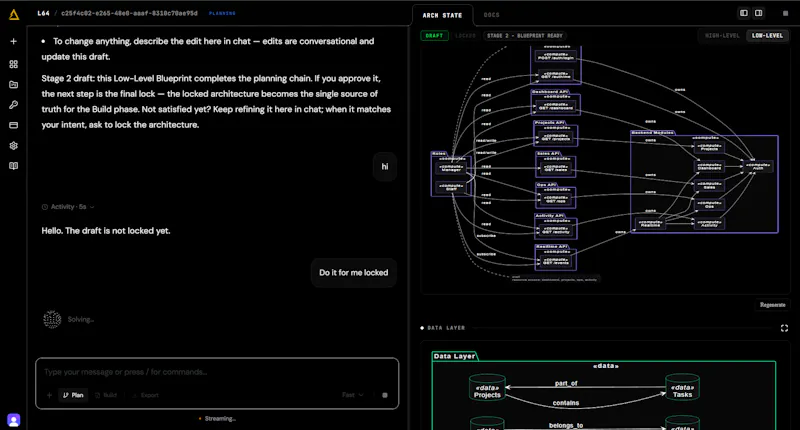Click the LOCKED status badge
This screenshot has width=800, height=430.
[465, 36]
